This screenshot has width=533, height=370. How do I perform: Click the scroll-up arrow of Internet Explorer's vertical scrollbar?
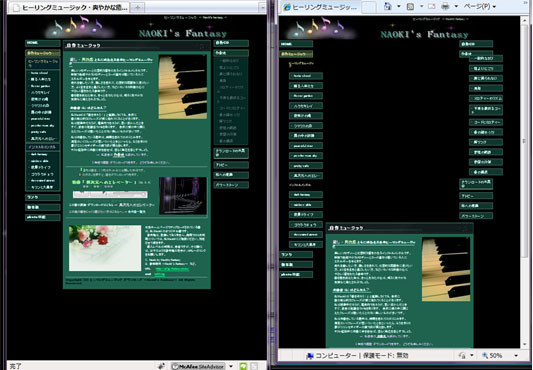pos(524,20)
